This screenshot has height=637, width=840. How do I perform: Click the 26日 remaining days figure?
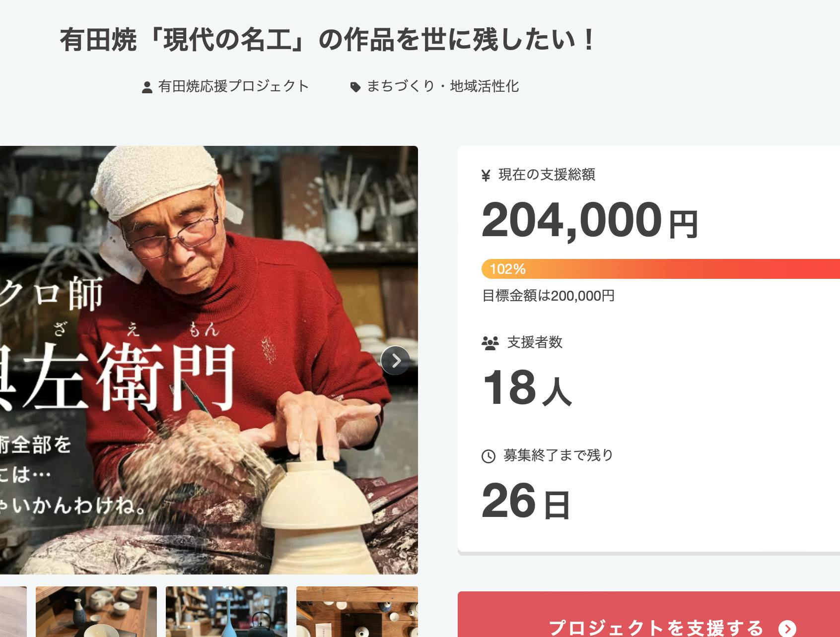(x=526, y=501)
